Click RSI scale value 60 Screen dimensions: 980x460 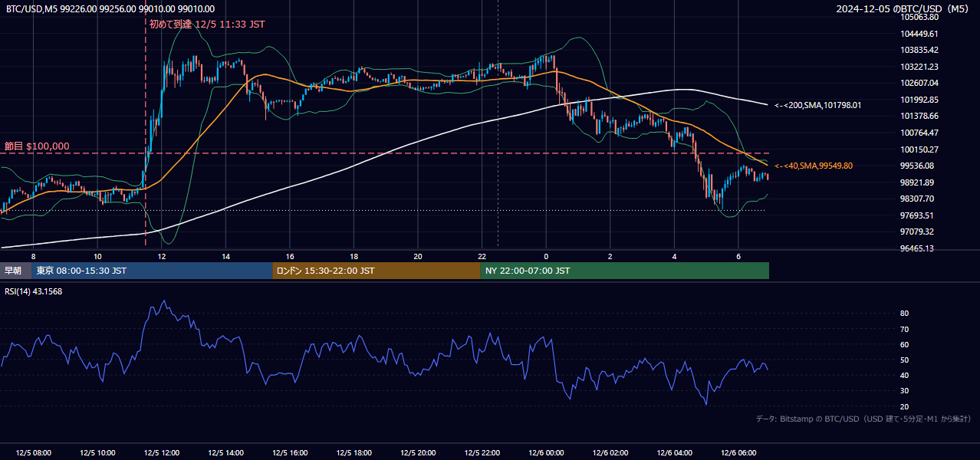tap(905, 344)
